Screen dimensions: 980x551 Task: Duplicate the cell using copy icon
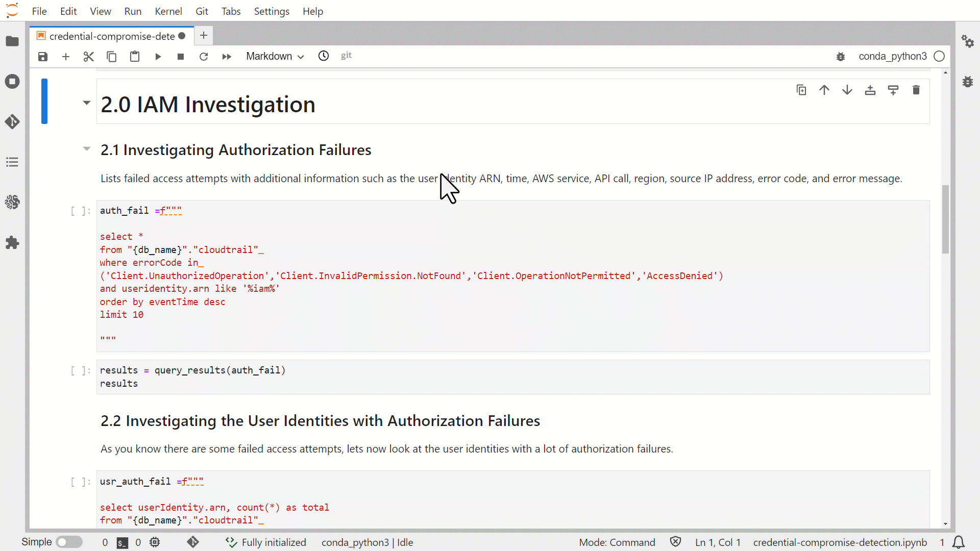click(x=801, y=90)
